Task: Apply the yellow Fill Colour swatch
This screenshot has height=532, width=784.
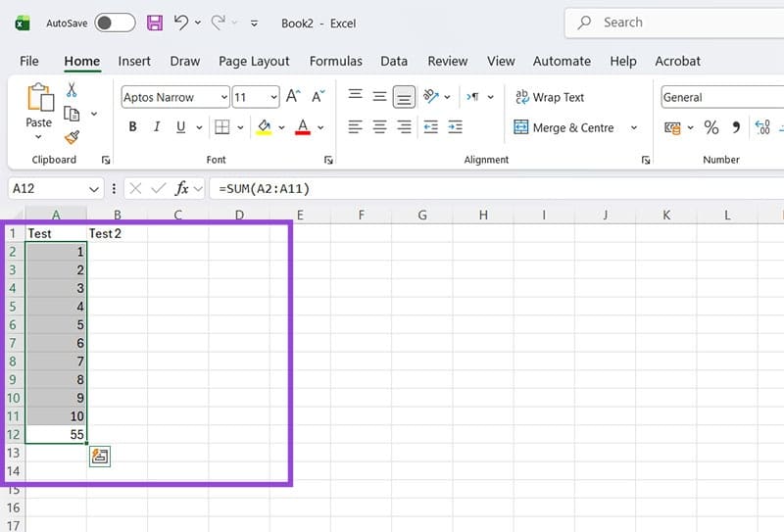Action: coord(263,127)
